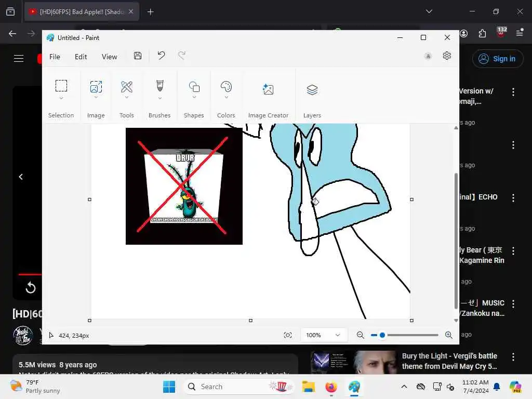Open the browser tab list chevron
The image size is (532, 399).
click(x=429, y=11)
